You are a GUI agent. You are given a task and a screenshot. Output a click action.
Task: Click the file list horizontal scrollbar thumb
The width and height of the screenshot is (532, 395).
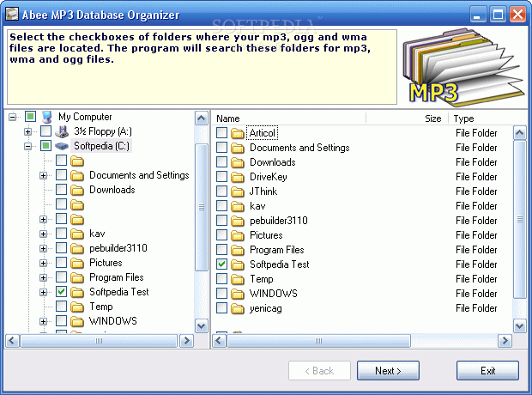[x=318, y=341]
